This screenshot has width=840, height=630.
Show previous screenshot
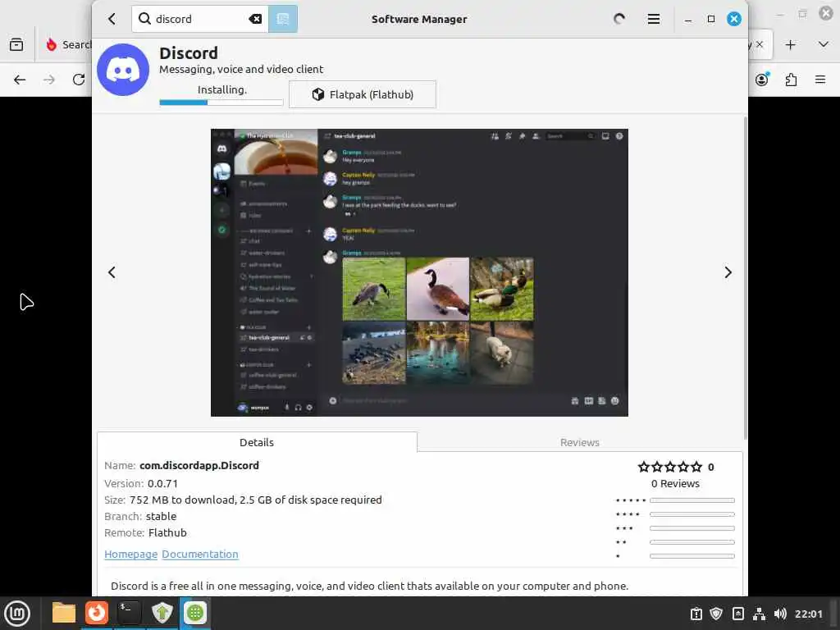point(112,272)
